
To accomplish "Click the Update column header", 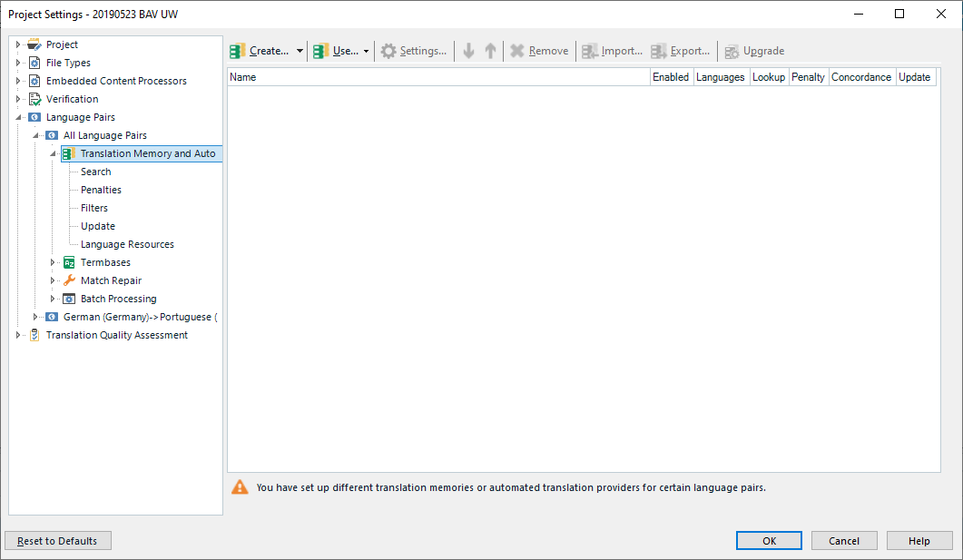I will [915, 77].
